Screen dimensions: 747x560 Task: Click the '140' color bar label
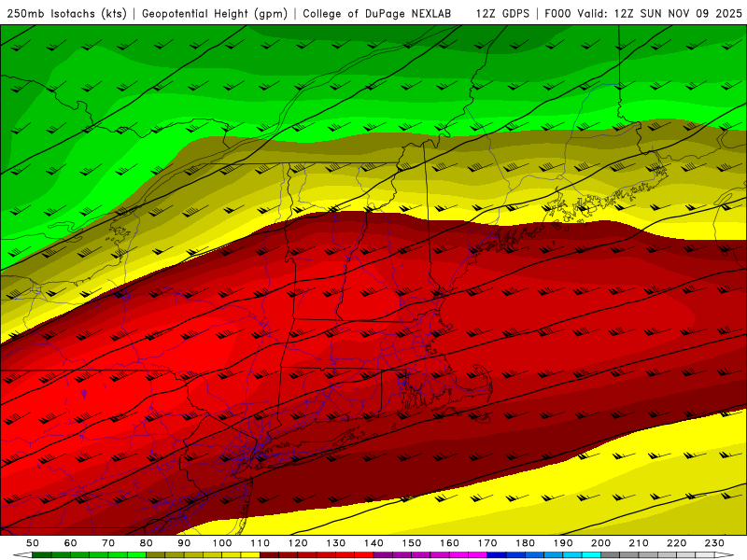click(374, 543)
